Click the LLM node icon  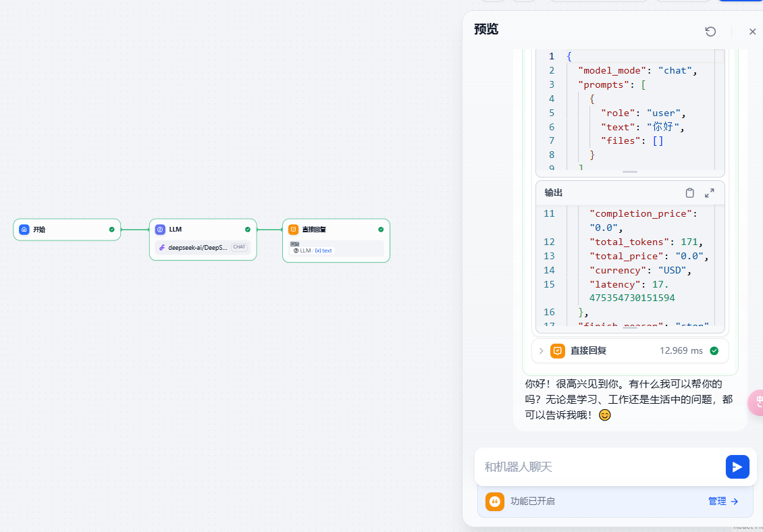[160, 230]
